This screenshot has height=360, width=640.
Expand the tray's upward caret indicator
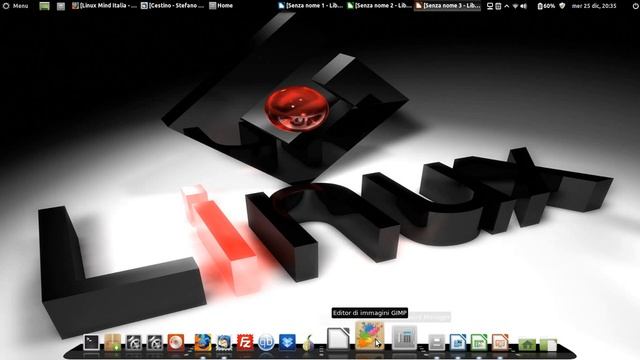507,6
